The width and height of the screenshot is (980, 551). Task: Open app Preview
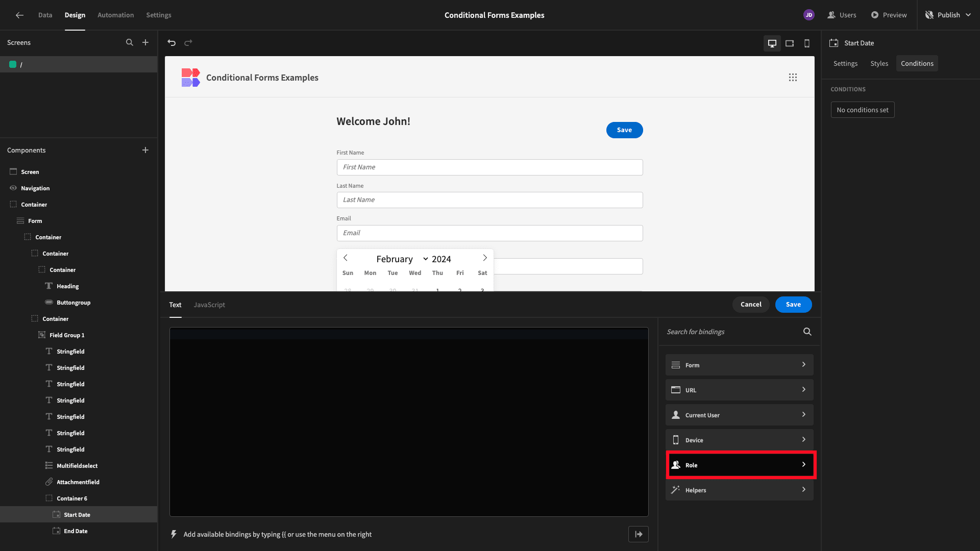pos(889,15)
